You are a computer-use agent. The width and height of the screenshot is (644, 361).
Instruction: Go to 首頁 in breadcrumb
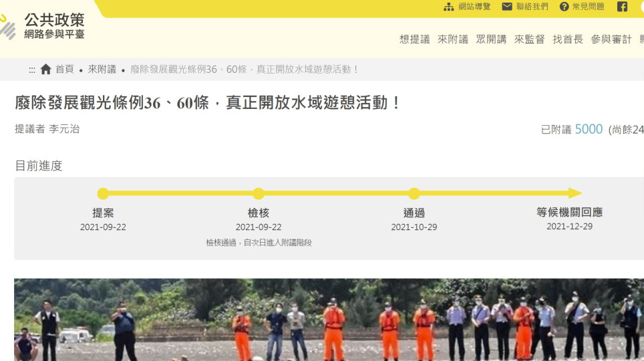click(65, 69)
